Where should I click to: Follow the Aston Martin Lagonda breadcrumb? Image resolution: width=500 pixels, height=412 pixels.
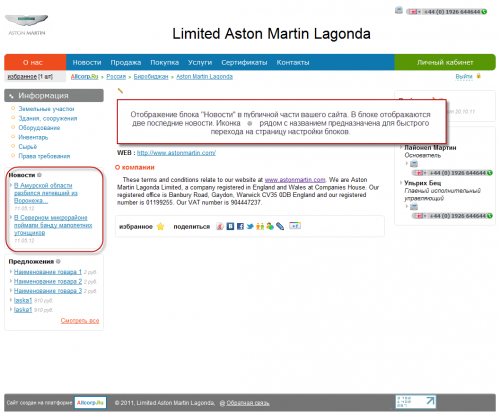point(204,77)
